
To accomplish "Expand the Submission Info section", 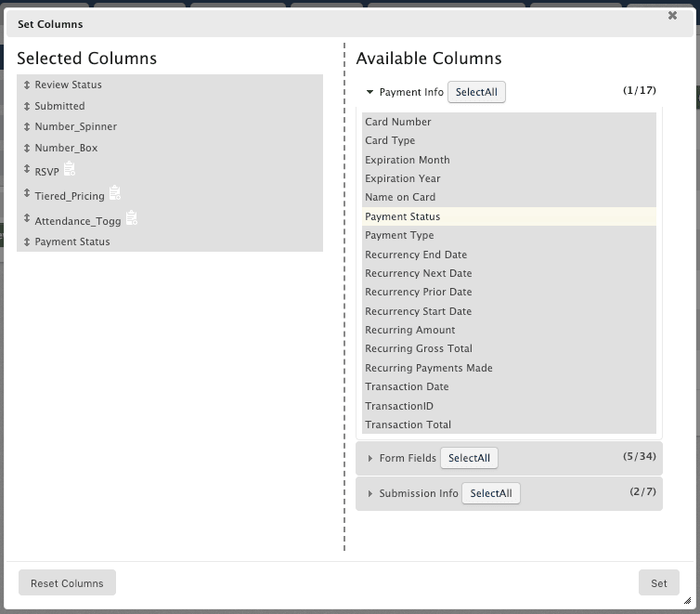I will 369,494.
